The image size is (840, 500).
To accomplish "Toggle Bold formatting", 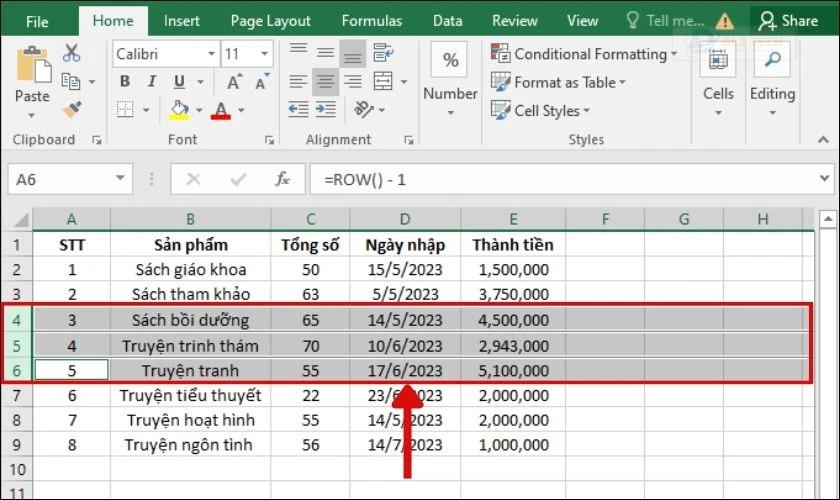I will (125, 81).
